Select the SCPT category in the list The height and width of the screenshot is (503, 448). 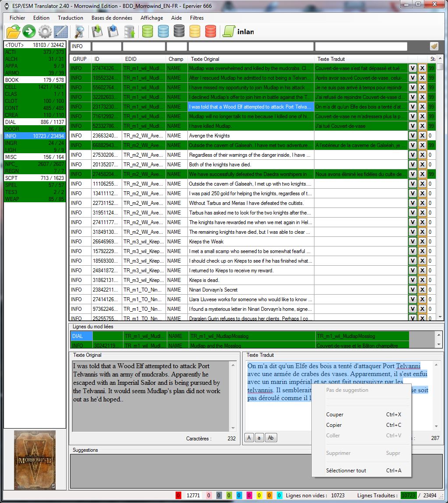(x=35, y=178)
